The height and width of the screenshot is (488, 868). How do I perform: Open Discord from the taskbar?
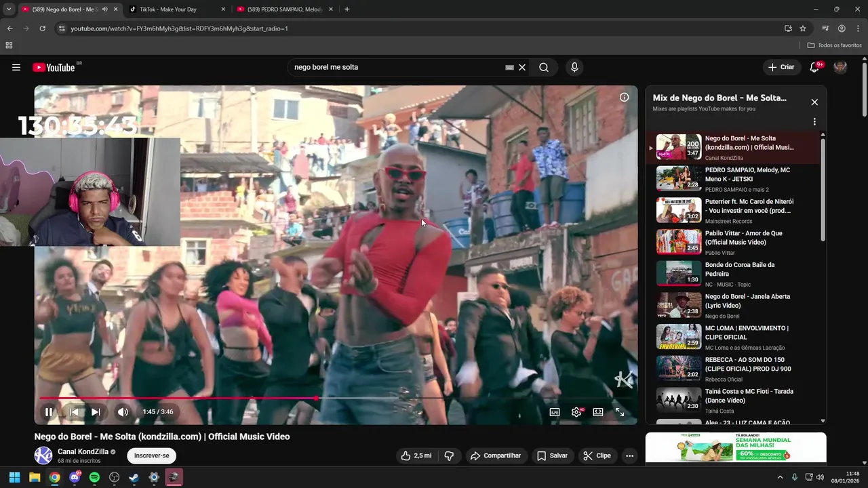click(75, 477)
